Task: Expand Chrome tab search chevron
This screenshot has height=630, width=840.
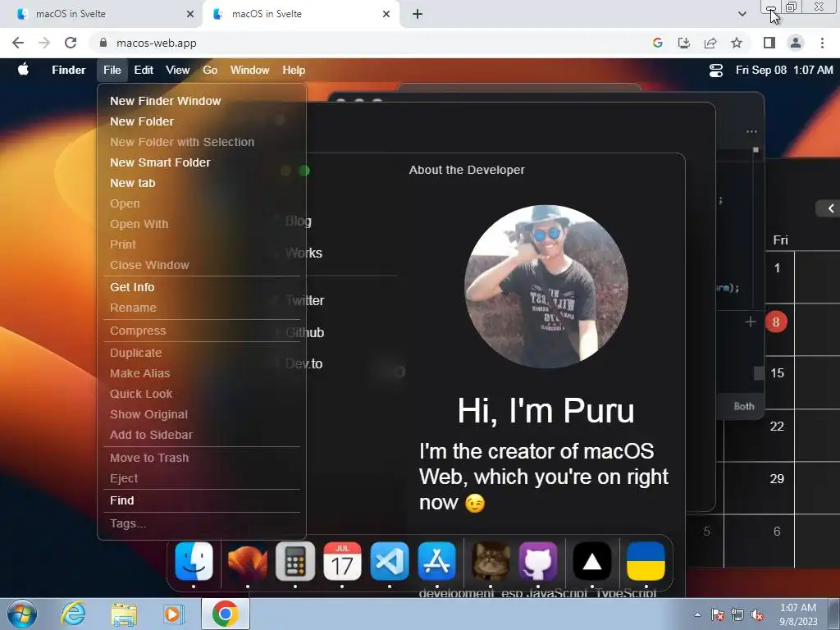Action: (x=742, y=14)
